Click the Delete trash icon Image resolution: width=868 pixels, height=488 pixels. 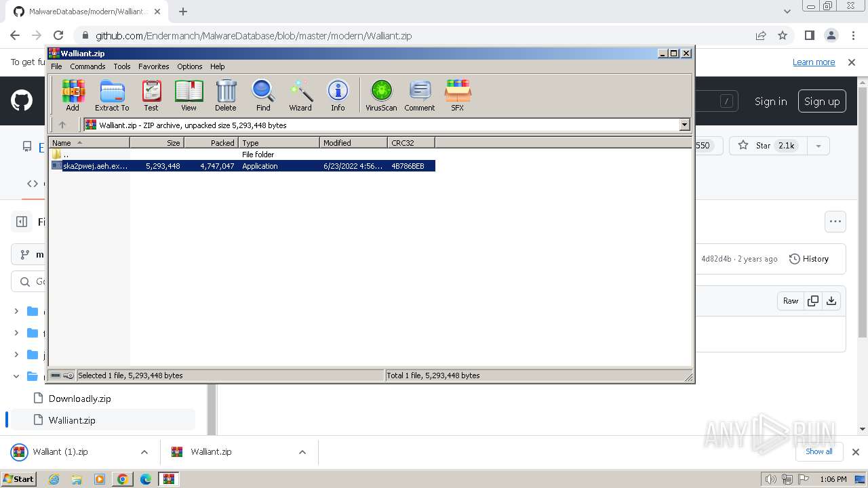tap(226, 96)
